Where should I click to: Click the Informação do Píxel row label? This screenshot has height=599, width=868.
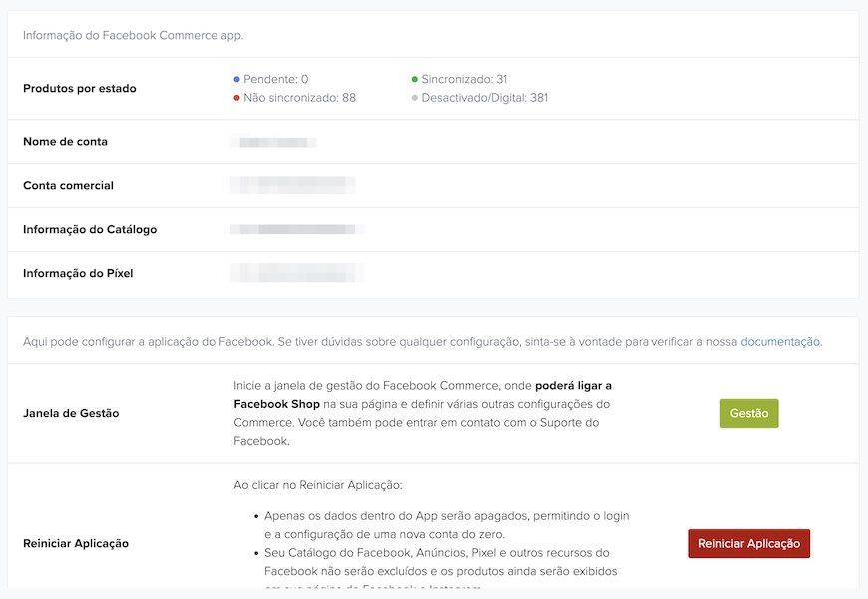(78, 273)
